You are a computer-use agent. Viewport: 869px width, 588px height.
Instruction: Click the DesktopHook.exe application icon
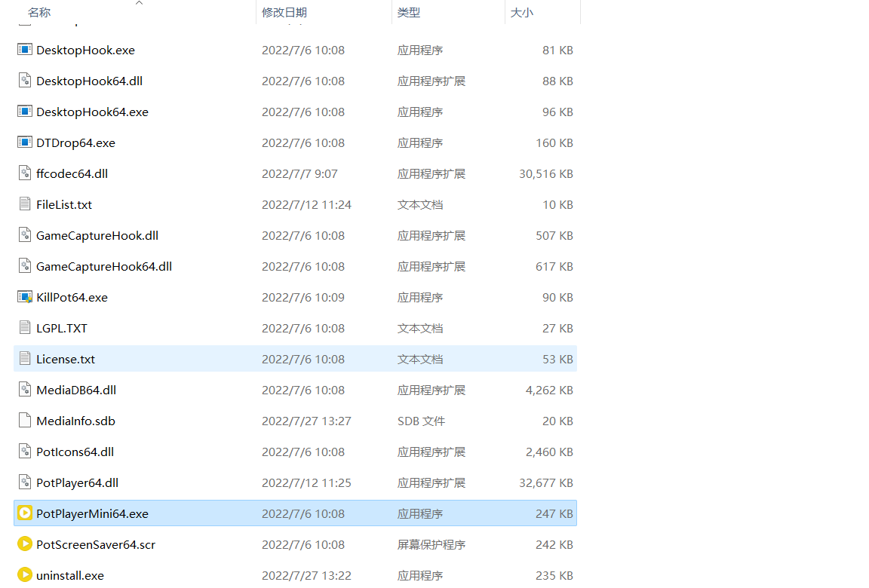click(24, 50)
